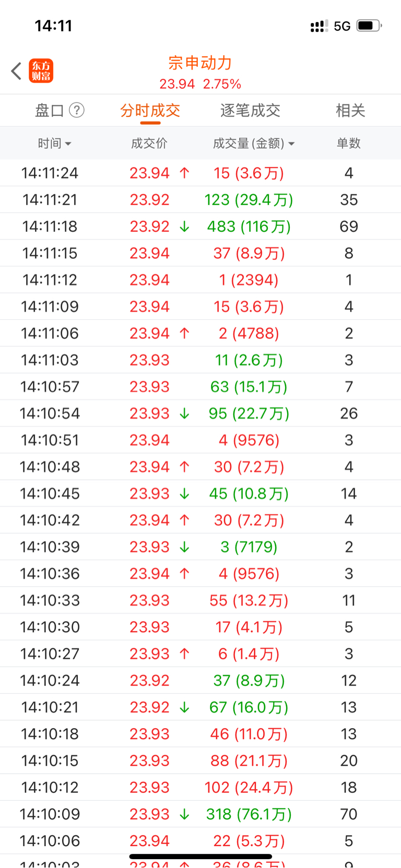Tap the cellular signal icon
Screen dimensions: 401x868
(x=319, y=26)
